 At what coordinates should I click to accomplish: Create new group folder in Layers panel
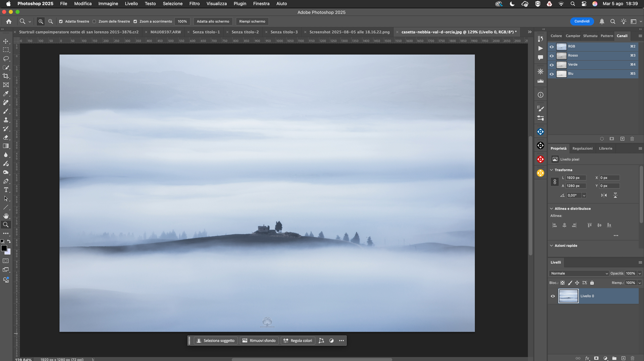614,358
